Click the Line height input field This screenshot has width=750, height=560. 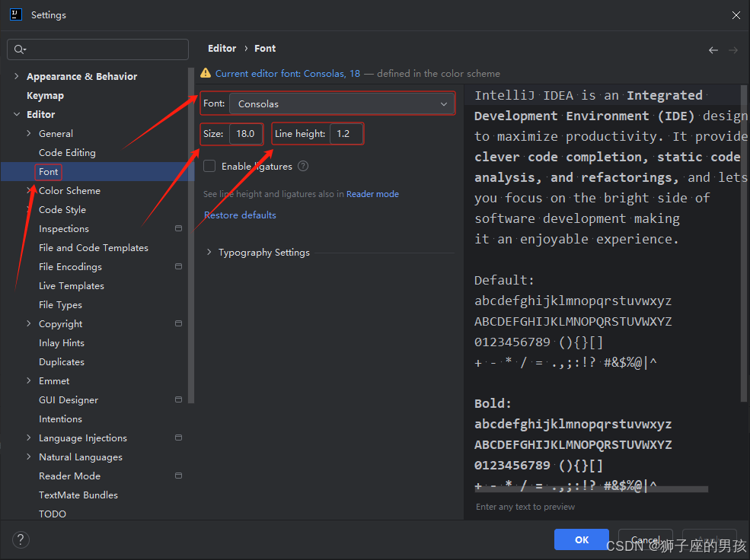click(346, 134)
